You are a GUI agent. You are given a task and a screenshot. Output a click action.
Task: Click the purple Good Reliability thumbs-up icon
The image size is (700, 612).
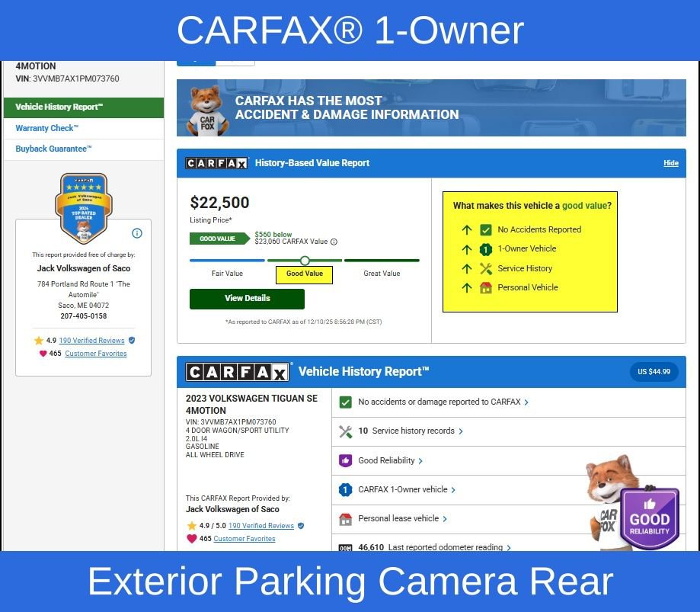(345, 460)
